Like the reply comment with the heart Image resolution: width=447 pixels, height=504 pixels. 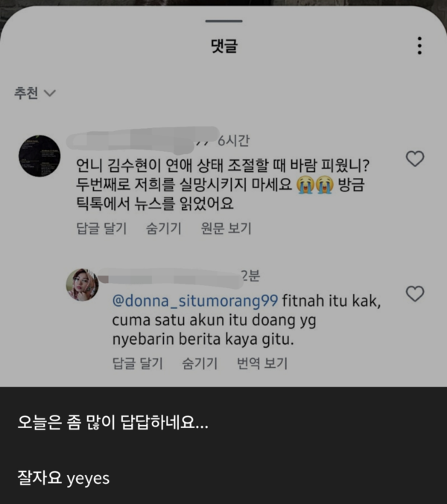pyautogui.click(x=414, y=293)
